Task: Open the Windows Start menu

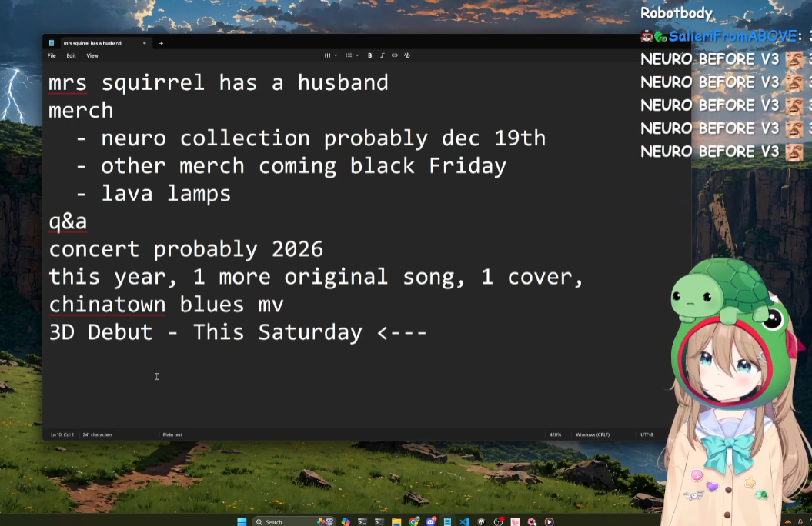Action: (242, 521)
